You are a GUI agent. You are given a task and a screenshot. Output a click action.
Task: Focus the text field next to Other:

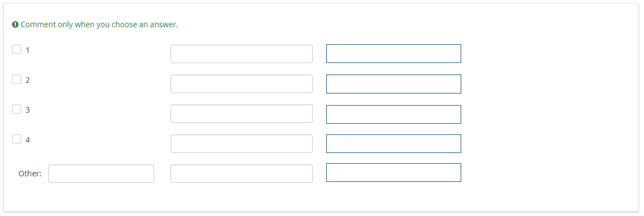101,174
